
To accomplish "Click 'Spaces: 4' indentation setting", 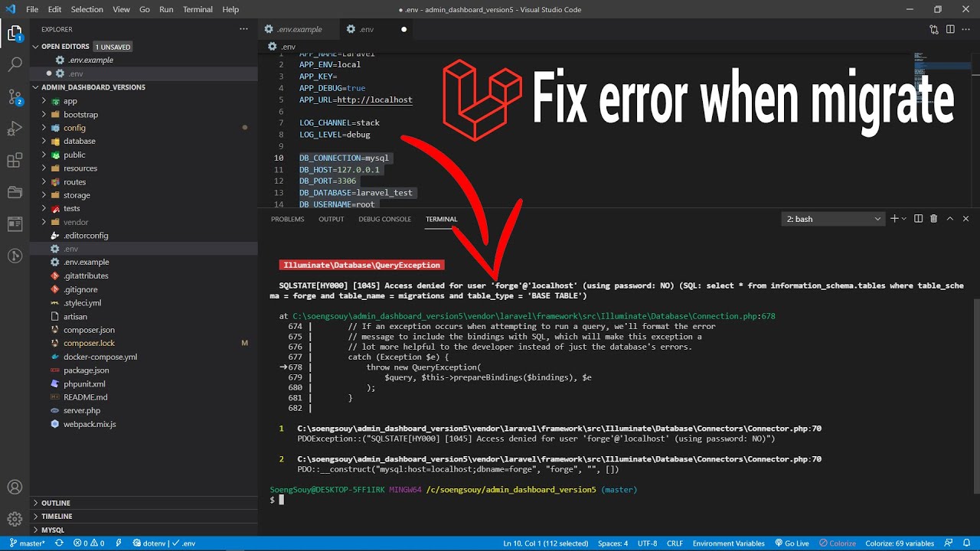I will coord(612,543).
